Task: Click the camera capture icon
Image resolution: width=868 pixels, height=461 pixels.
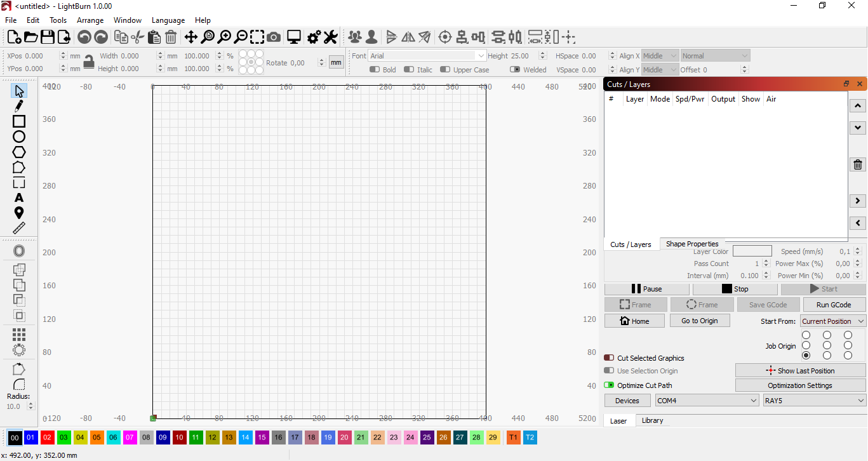Action: click(x=274, y=37)
